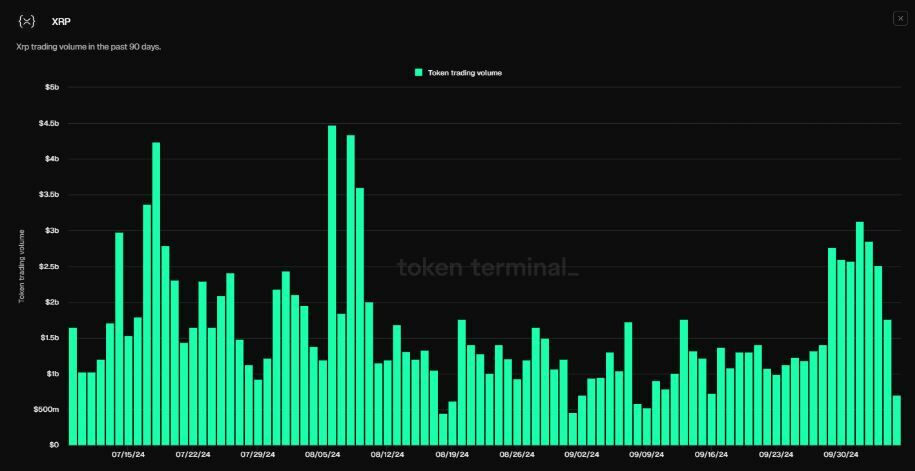Click the 08/19/24 date label
This screenshot has width=915, height=471.
point(452,454)
